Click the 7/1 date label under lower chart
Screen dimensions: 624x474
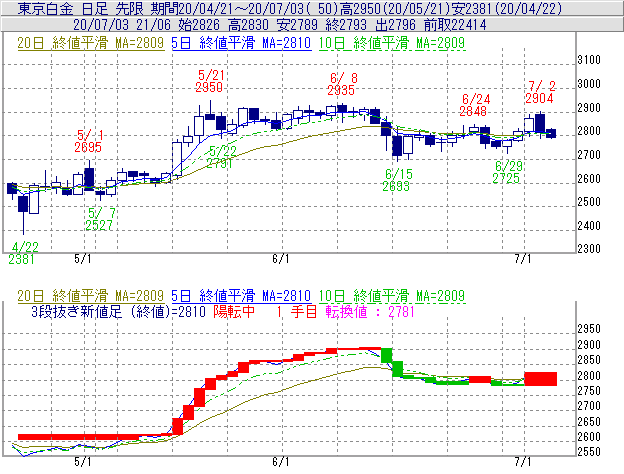(523, 462)
